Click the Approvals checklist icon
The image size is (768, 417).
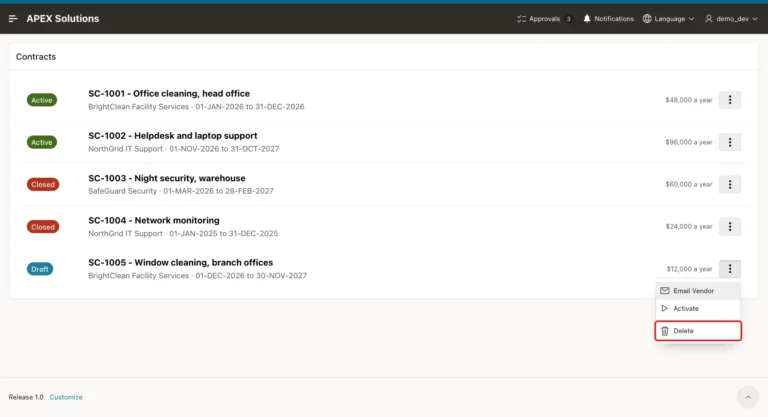click(x=521, y=19)
